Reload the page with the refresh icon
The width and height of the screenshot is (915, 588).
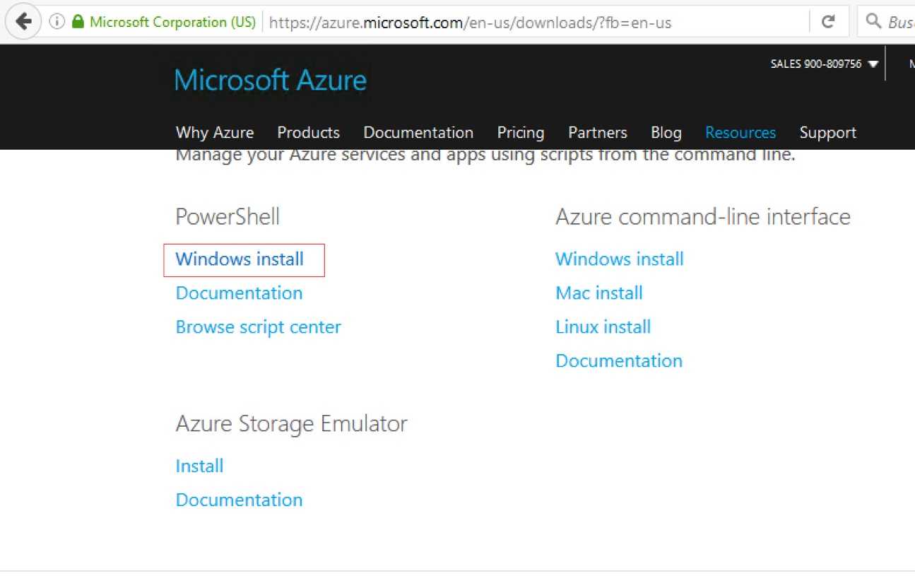pyautogui.click(x=829, y=22)
